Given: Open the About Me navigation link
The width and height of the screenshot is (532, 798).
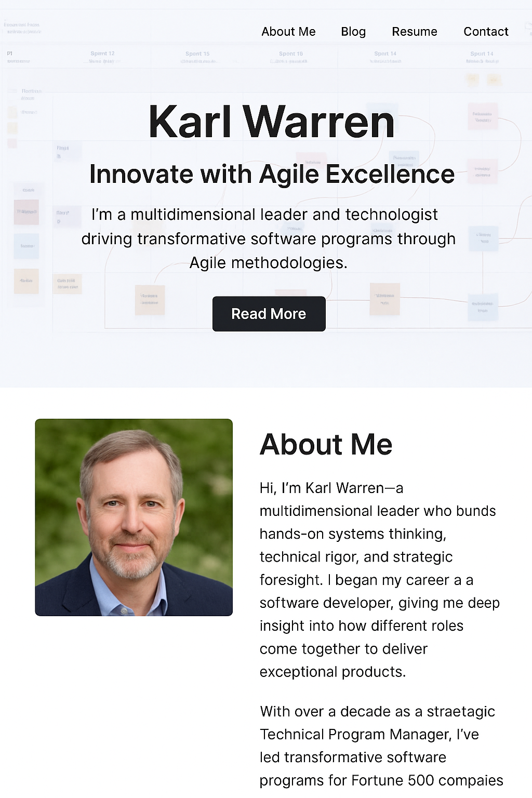Looking at the screenshot, I should [x=288, y=32].
